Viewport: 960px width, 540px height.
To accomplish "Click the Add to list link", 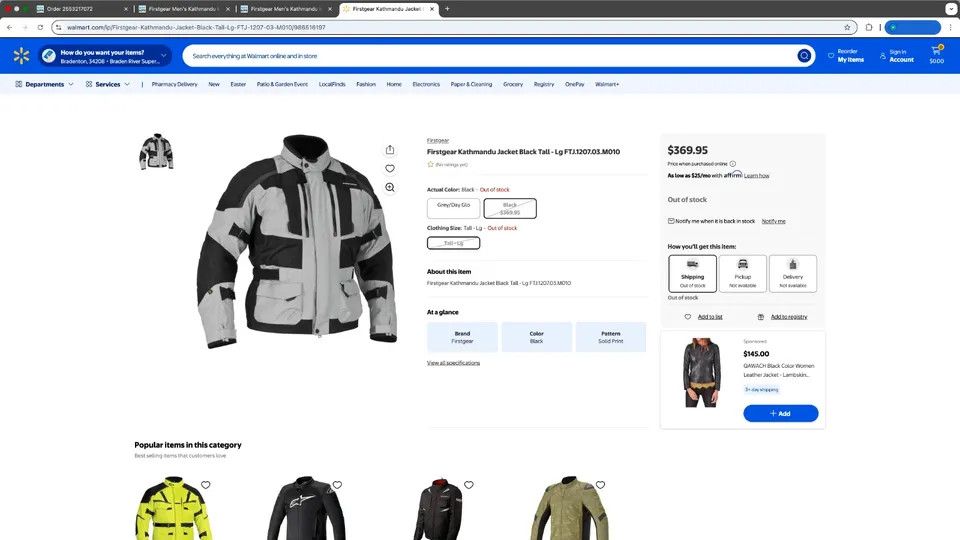I will [x=710, y=317].
